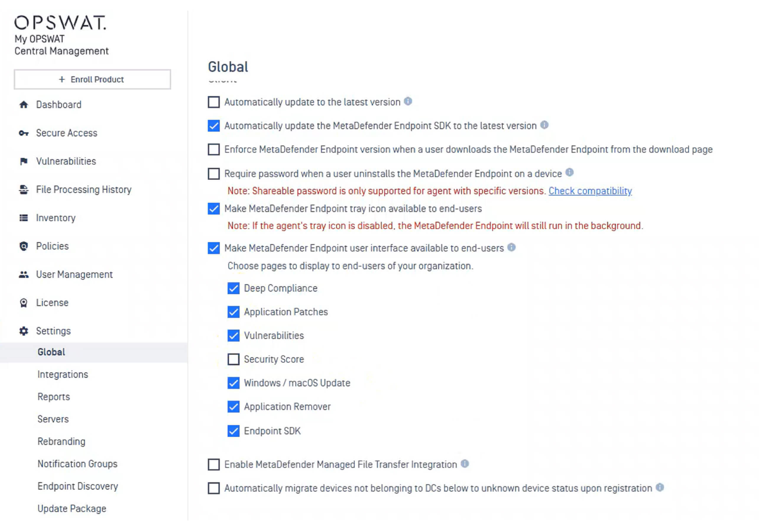759x532 pixels.
Task: Open the Integrations settings page
Action: [x=63, y=374]
